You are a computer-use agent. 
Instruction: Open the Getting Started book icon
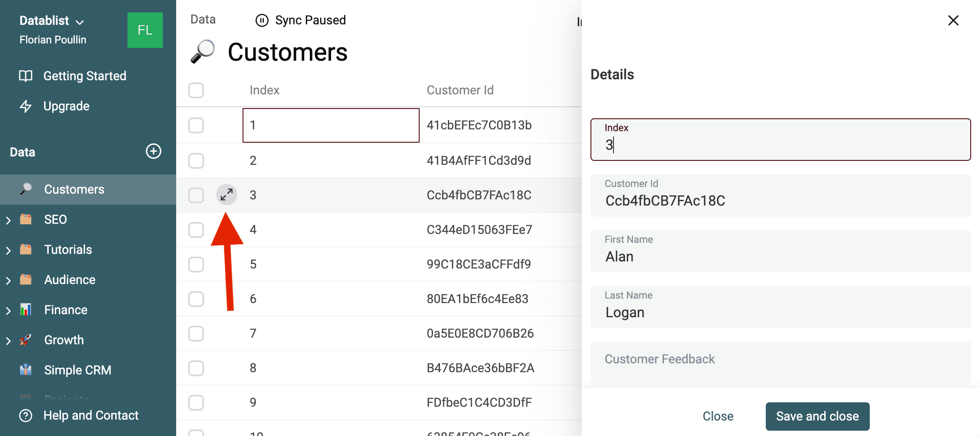[26, 76]
